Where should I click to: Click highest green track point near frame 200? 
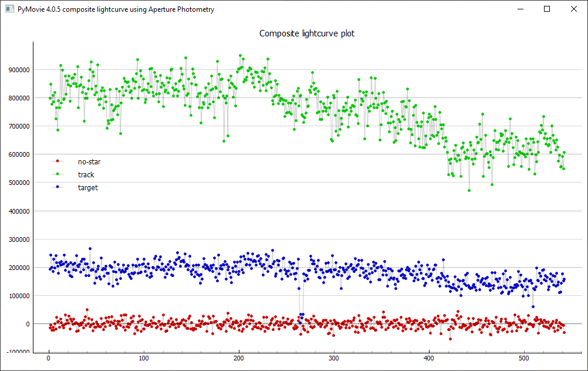(x=240, y=56)
